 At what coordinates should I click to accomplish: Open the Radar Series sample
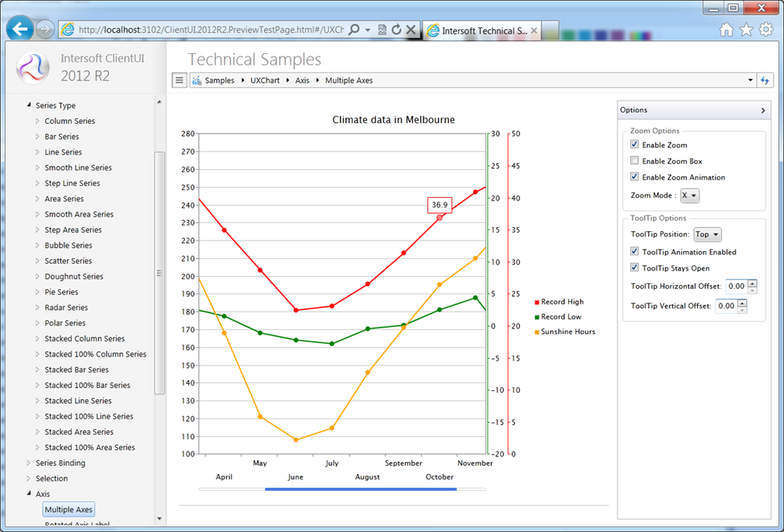pos(66,307)
